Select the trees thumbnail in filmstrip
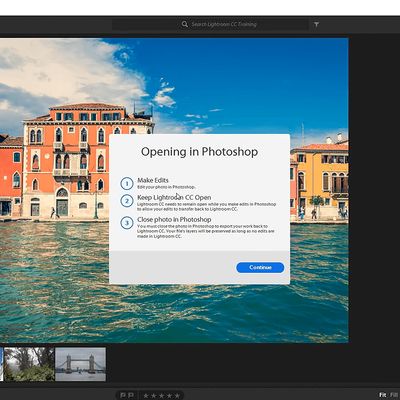Image resolution: width=400 pixels, height=400 pixels. [x=29, y=364]
